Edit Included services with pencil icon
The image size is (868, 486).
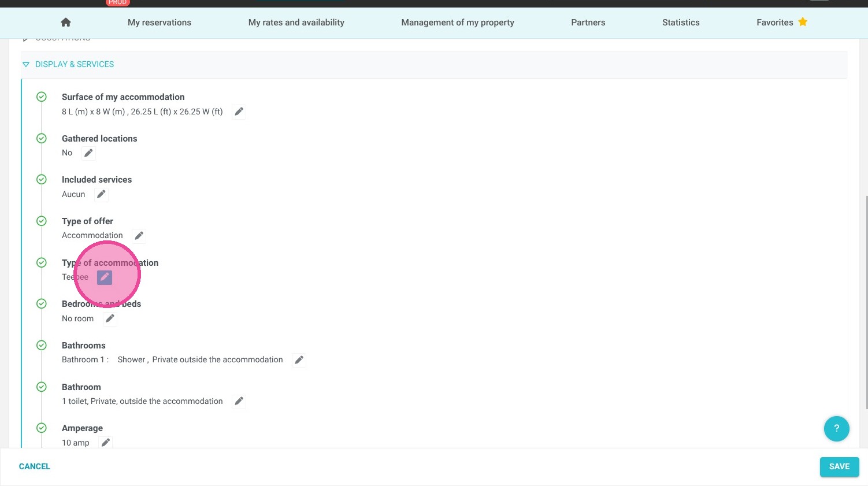101,194
